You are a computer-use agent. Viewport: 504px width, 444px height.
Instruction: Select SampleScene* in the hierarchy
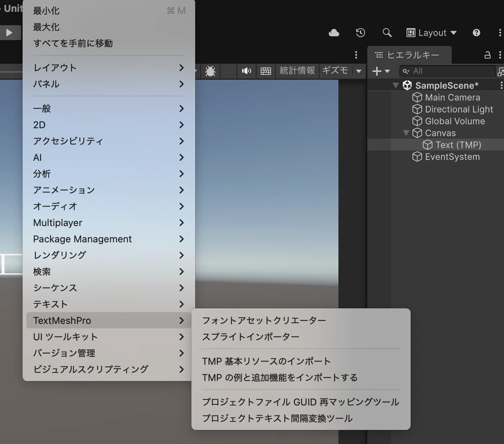pos(447,86)
